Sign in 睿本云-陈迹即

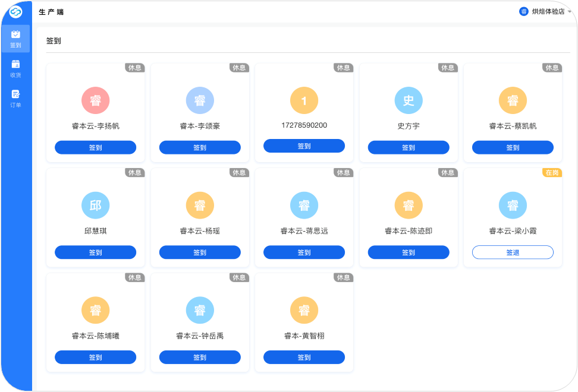409,252
